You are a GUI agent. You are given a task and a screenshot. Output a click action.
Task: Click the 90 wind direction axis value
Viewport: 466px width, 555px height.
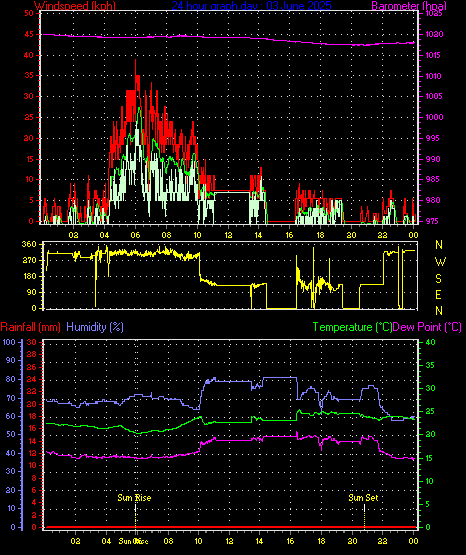coord(31,292)
